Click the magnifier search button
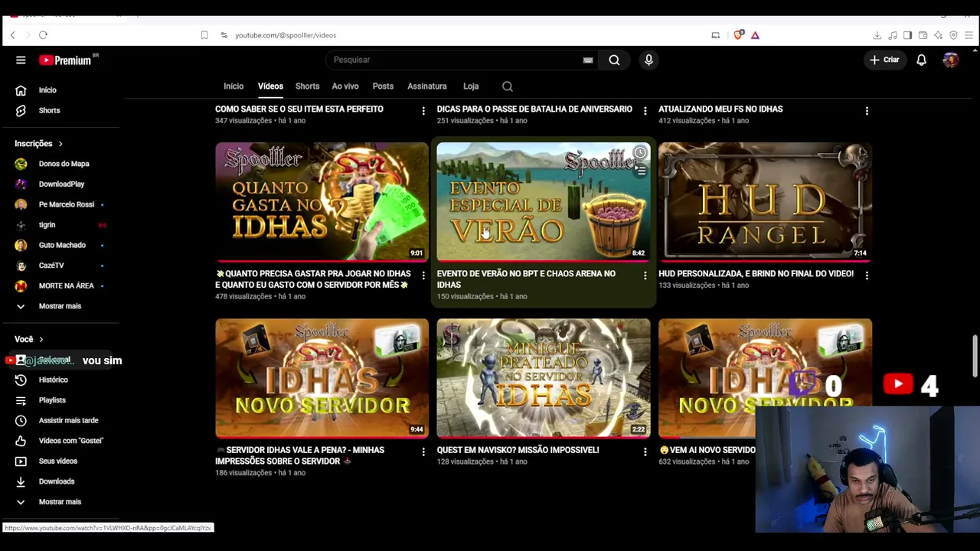This screenshot has height=551, width=980. 614,60
